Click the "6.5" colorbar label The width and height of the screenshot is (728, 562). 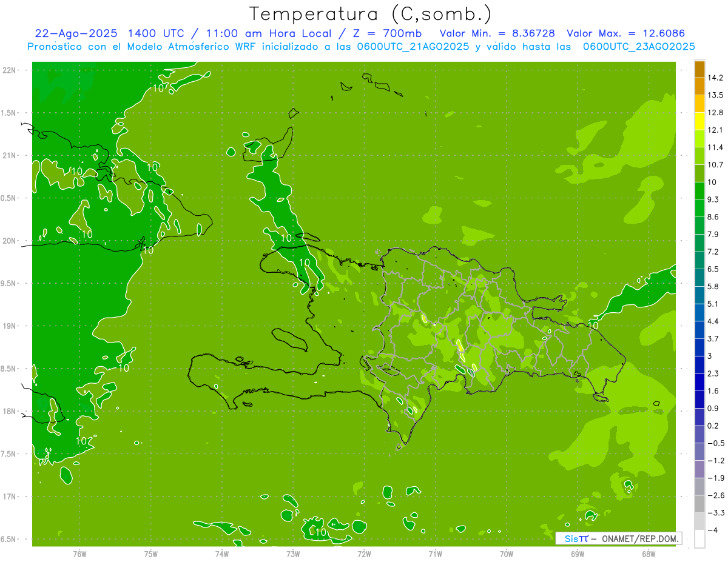click(713, 269)
